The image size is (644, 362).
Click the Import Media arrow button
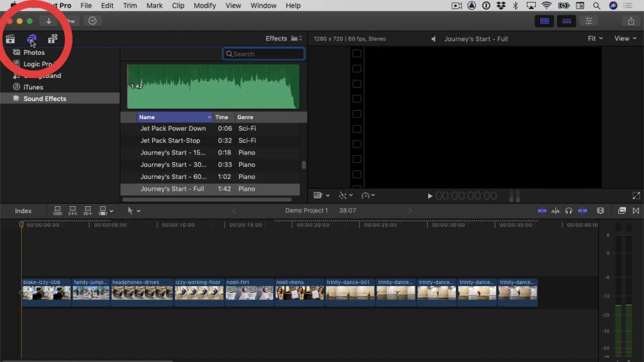[48, 21]
